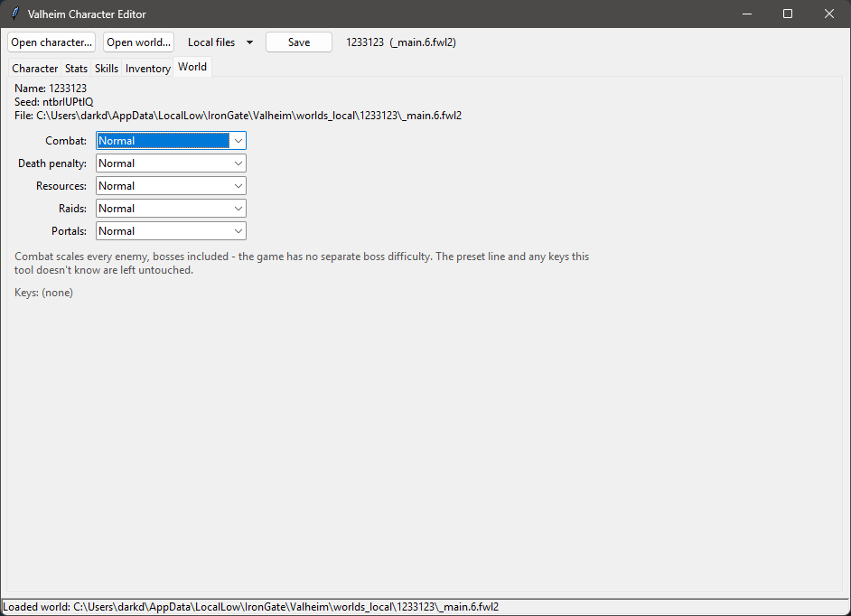Click the Local files menu button

tap(220, 42)
